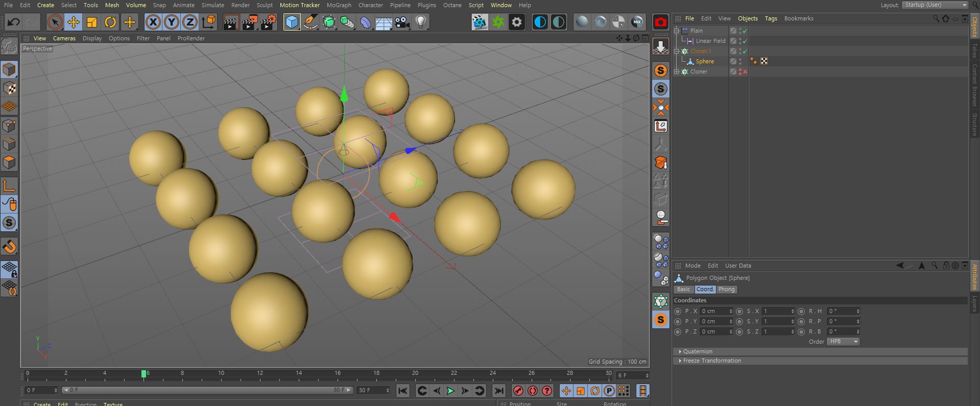Click the Undo arrow icon
This screenshot has width=980, height=406.
tap(14, 22)
